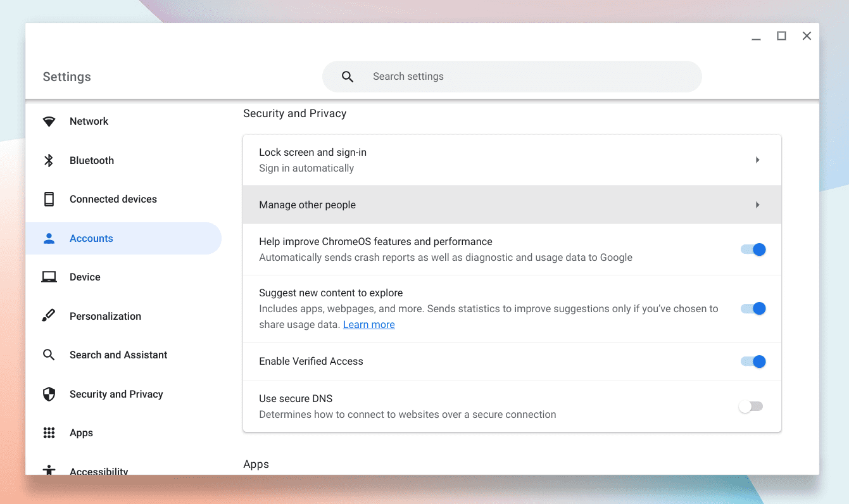Click the Bluetooth icon in sidebar
The image size is (849, 504).
(49, 160)
